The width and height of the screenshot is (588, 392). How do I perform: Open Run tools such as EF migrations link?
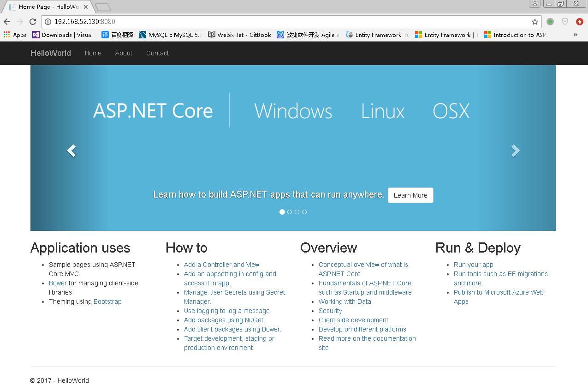click(x=501, y=278)
